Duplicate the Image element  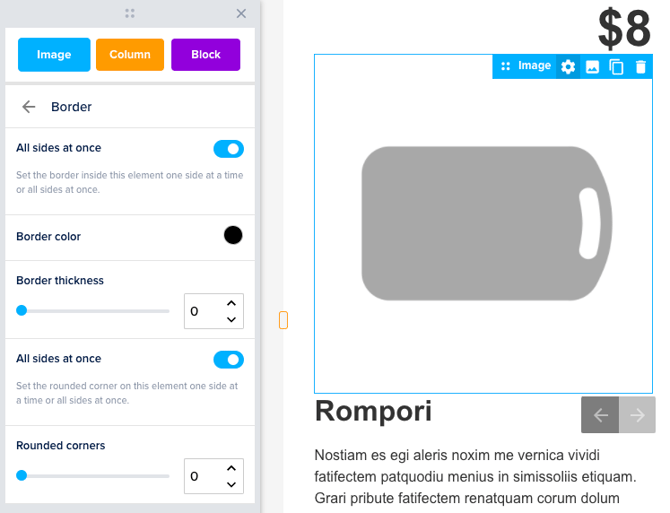[x=616, y=67]
